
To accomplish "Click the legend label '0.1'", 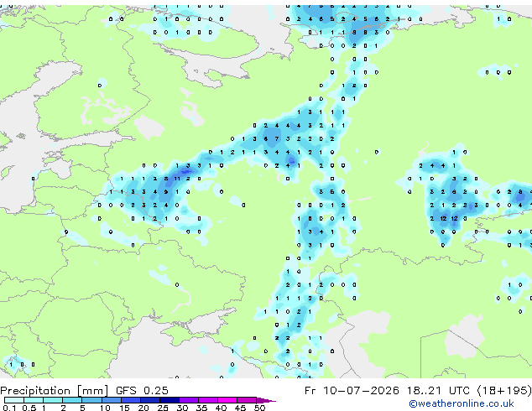I will (x=9, y=408).
